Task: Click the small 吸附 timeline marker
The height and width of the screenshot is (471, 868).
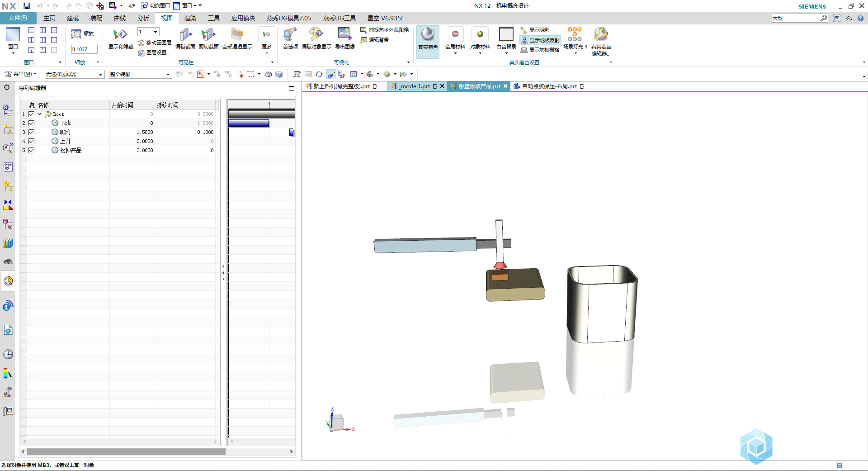Action: [x=292, y=132]
